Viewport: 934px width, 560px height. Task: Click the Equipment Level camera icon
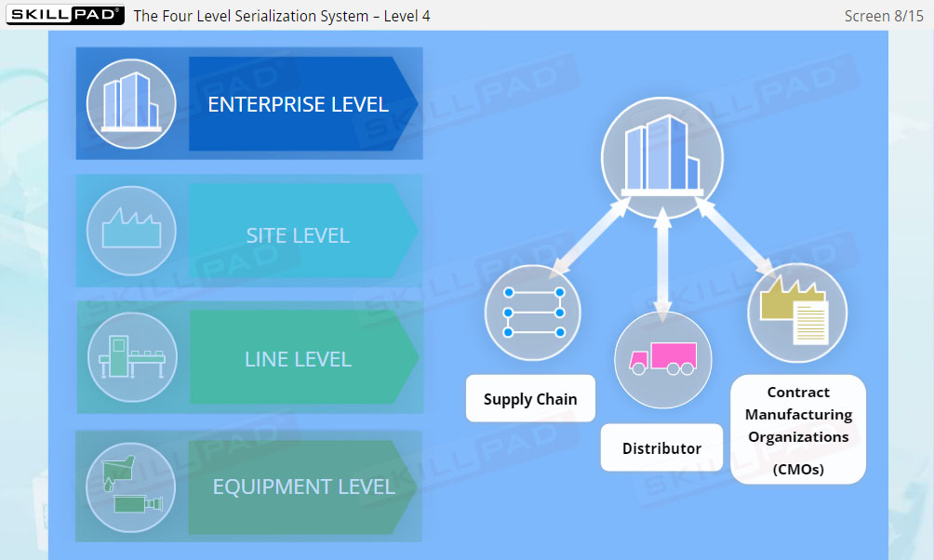(x=130, y=486)
